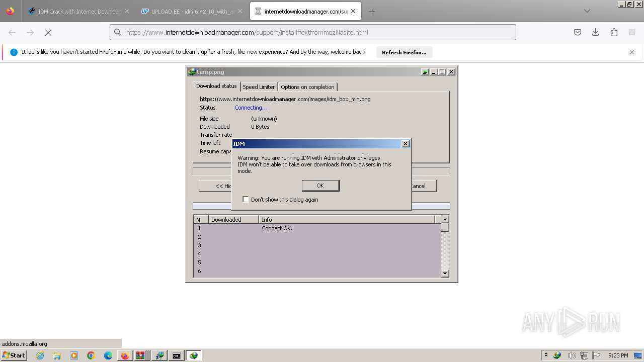Image resolution: width=644 pixels, height=362 pixels.
Task: Show hidden system tray icons
Action: 546,355
